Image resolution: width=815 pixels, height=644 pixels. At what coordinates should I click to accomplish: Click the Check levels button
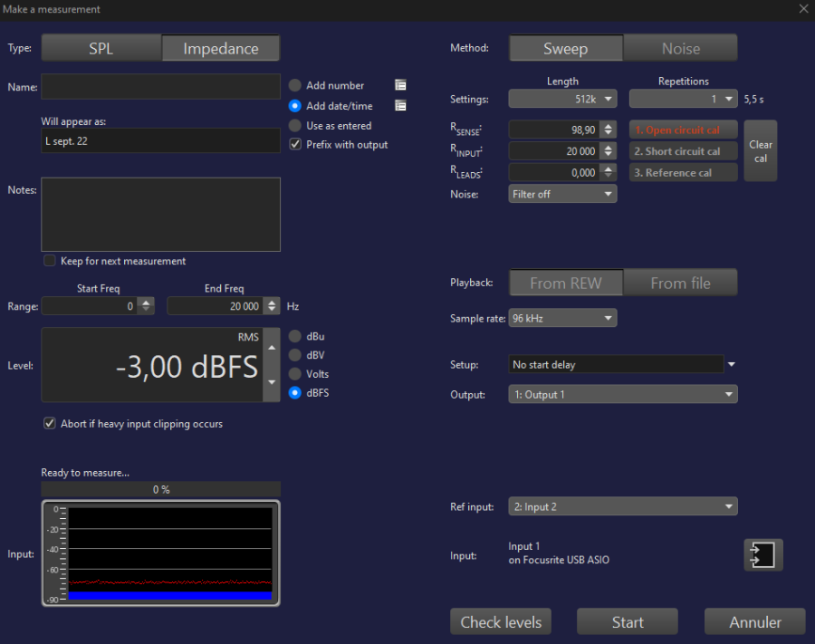tap(501, 621)
